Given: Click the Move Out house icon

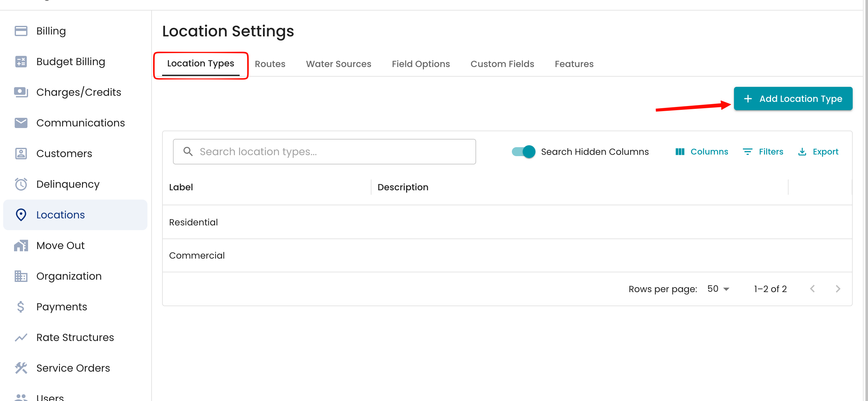Looking at the screenshot, I should [x=21, y=245].
